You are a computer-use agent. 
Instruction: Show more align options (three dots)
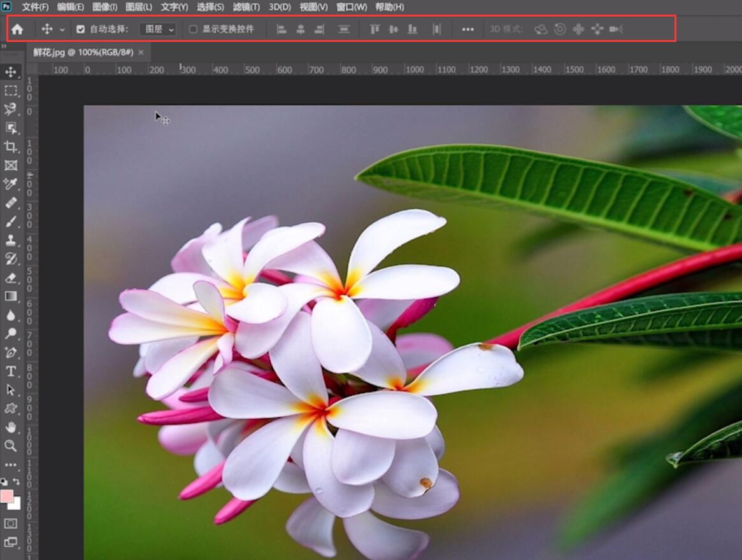coord(468,29)
